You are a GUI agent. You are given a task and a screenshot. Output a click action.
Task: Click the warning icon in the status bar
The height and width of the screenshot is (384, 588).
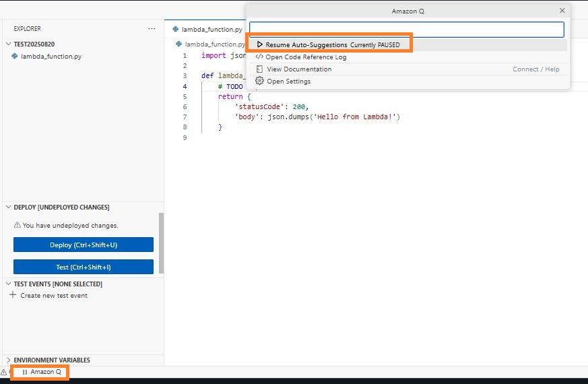3,372
